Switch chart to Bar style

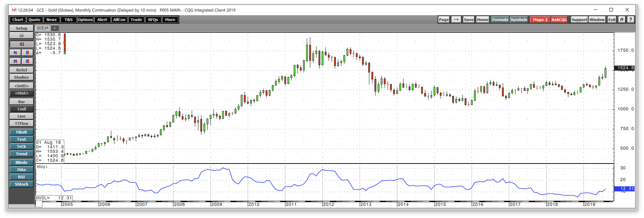point(21,102)
